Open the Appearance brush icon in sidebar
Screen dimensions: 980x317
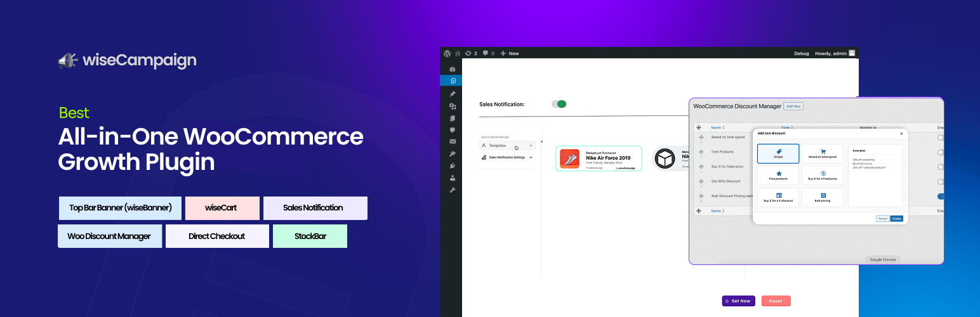pos(453,153)
